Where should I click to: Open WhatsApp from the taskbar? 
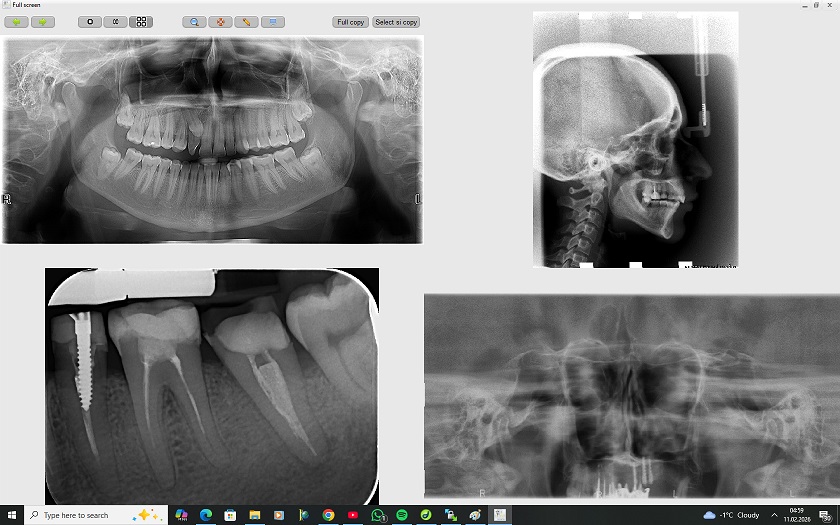point(377,515)
